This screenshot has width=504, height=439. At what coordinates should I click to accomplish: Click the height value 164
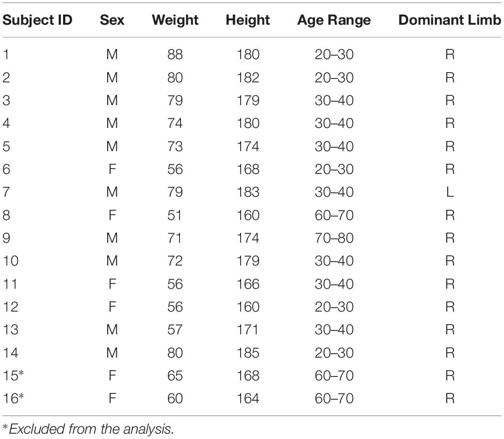coord(248,398)
